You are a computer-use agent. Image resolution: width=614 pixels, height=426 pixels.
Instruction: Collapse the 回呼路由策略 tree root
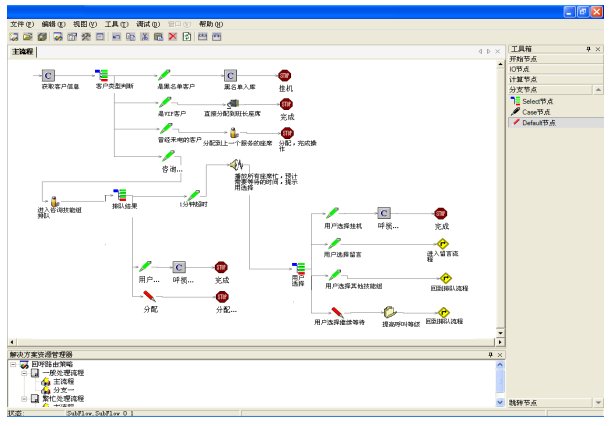coord(14,365)
